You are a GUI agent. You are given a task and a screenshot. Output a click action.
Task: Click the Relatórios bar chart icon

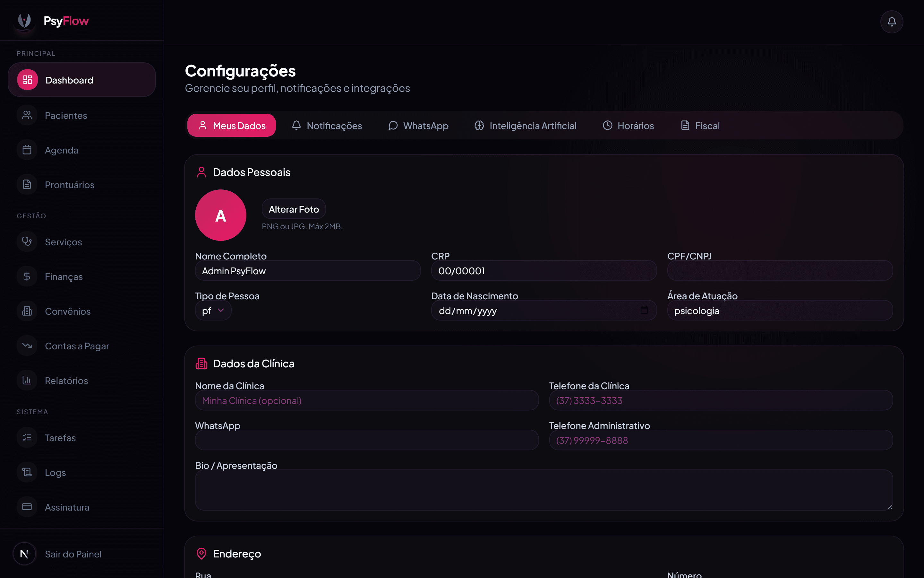27,381
